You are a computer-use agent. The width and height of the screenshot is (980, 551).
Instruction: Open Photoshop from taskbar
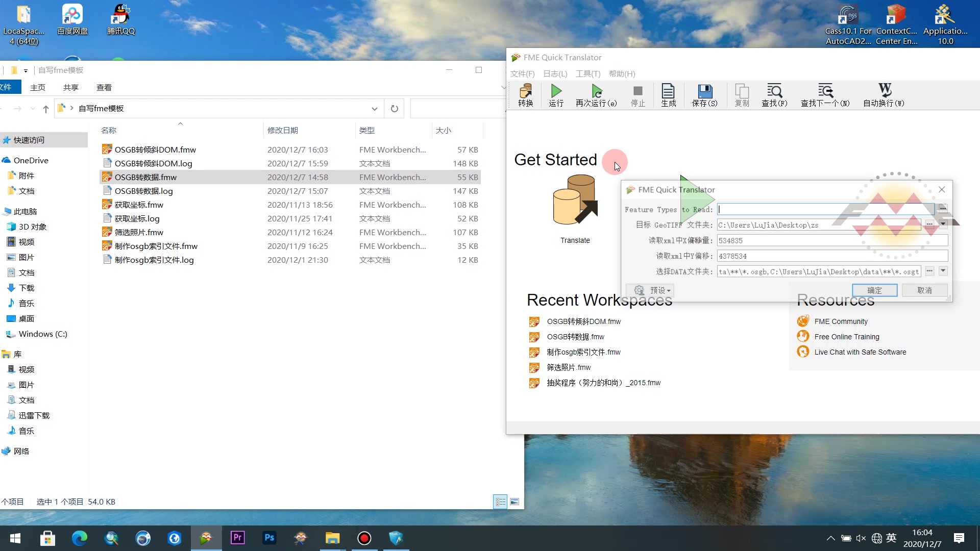tap(269, 538)
